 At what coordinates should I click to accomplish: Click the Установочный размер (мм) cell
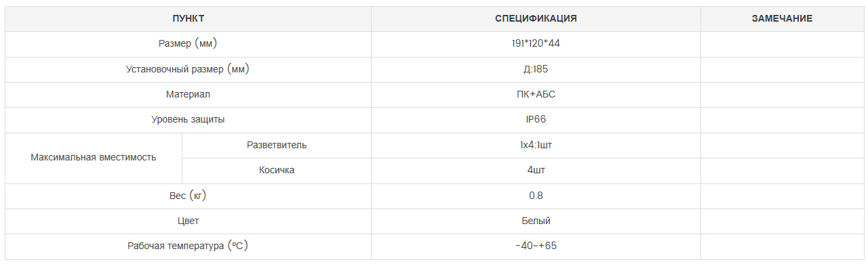(188, 69)
